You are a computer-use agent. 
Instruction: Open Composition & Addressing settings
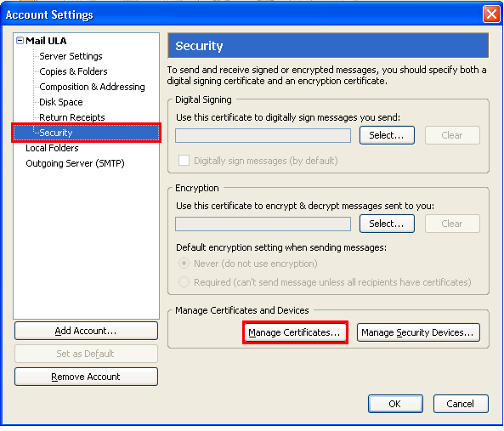(92, 87)
